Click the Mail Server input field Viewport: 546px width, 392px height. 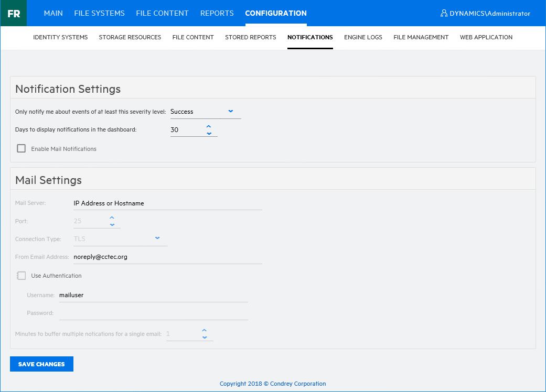click(167, 203)
